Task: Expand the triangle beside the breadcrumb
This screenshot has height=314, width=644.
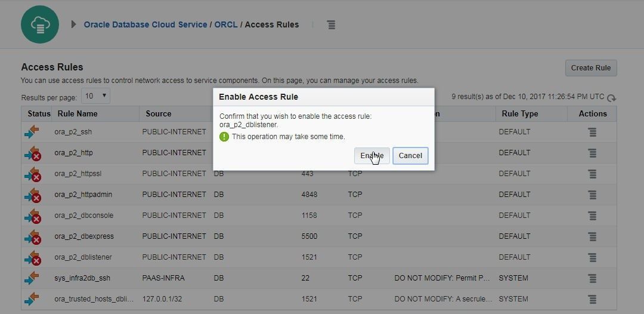Action: pyautogui.click(x=74, y=24)
